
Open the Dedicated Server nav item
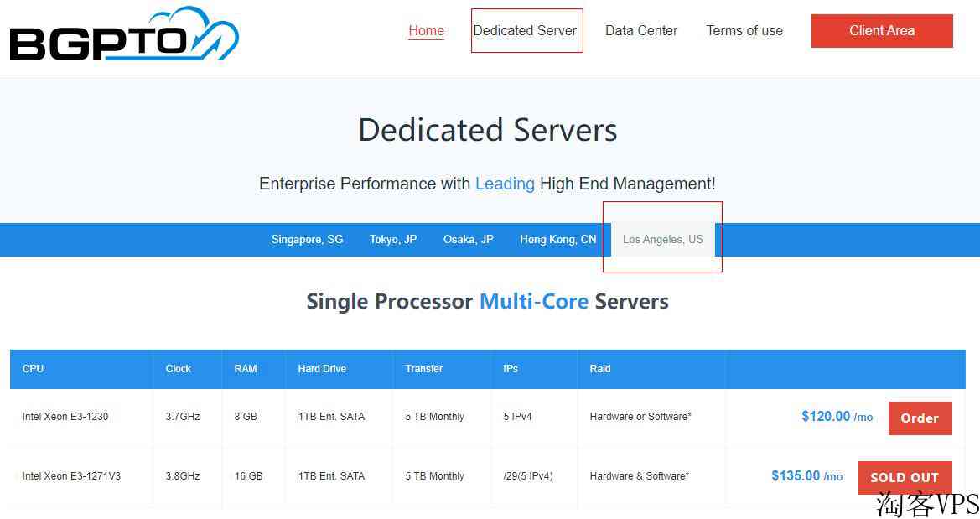point(525,31)
